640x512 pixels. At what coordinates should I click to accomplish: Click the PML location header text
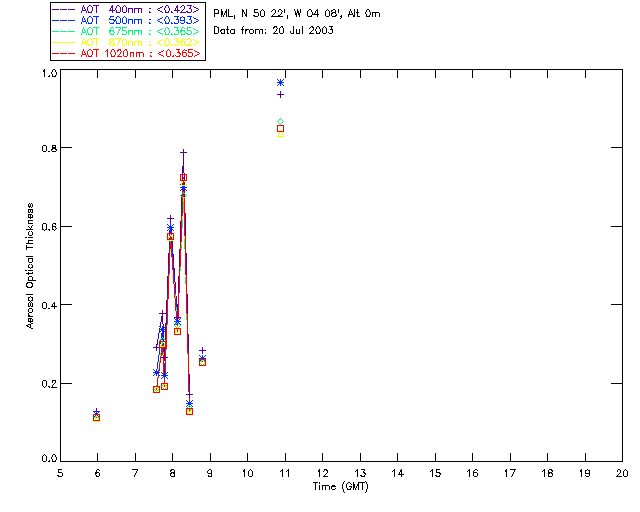click(x=297, y=13)
